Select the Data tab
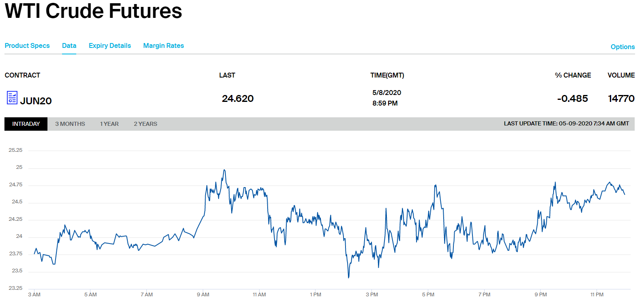The width and height of the screenshot is (644, 302). (69, 46)
